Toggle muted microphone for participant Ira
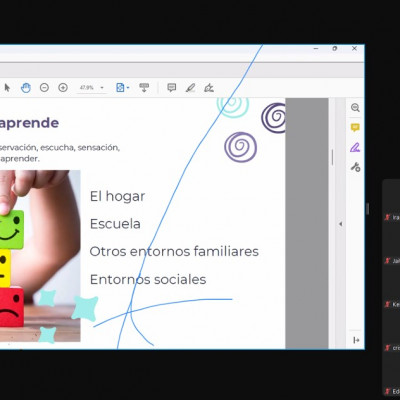This screenshot has height=400, width=400. [x=387, y=217]
